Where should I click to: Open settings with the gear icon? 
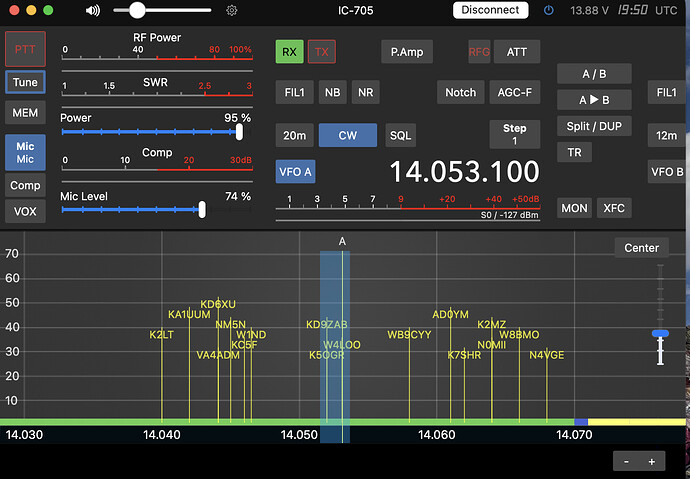pyautogui.click(x=232, y=10)
